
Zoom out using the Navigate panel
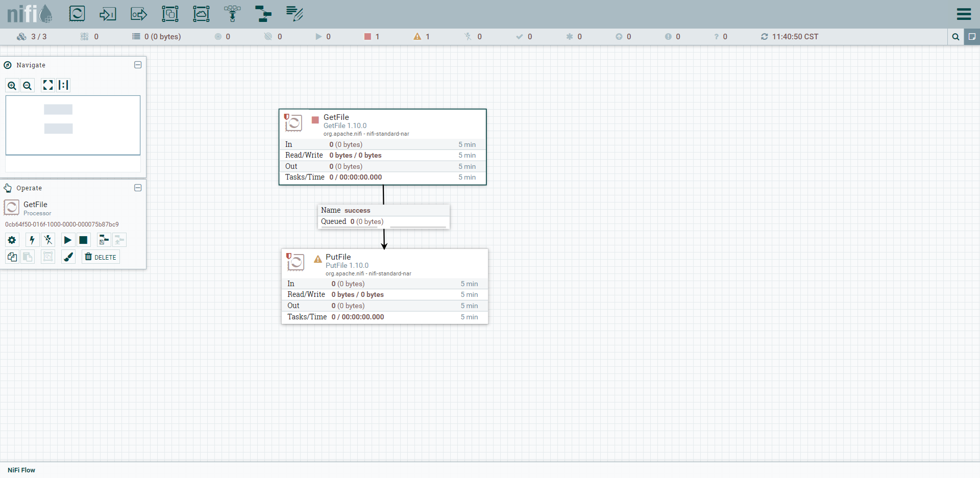tap(28, 86)
